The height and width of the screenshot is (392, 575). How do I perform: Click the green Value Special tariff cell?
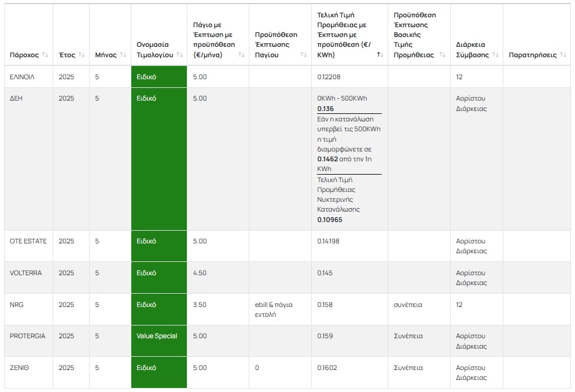157,336
